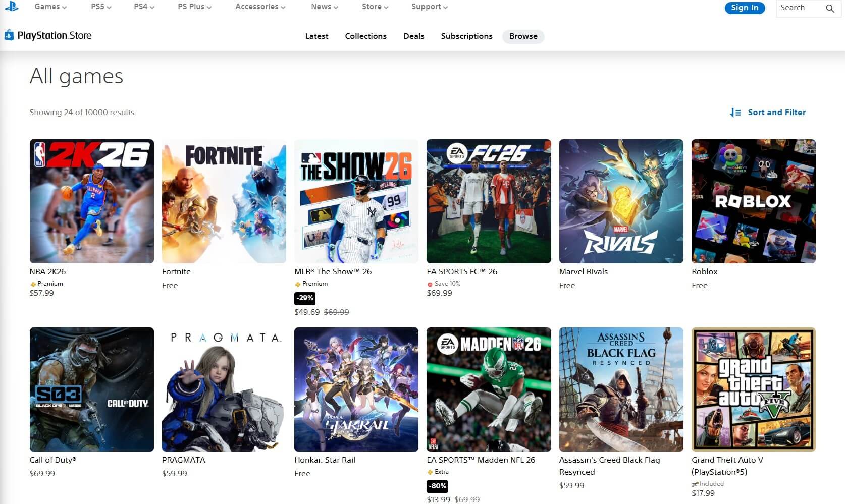845x504 pixels.
Task: Open the Support menu dropdown
Action: (x=429, y=7)
